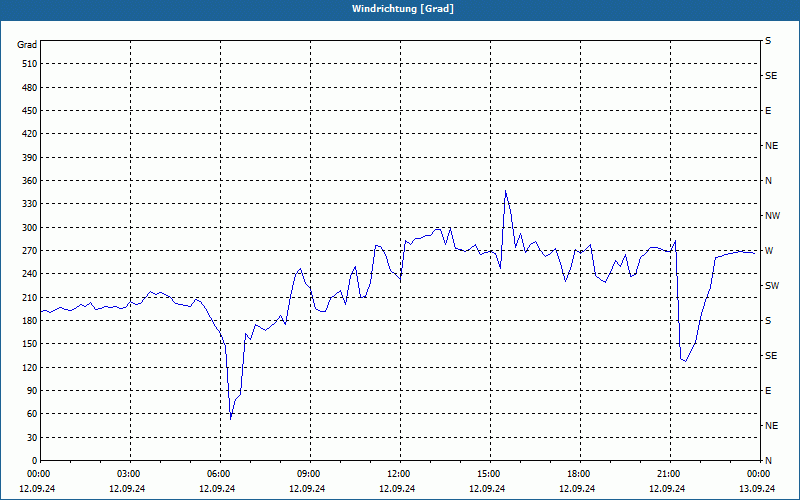
Task: Click the 03:00 time label
Action: tap(129, 474)
